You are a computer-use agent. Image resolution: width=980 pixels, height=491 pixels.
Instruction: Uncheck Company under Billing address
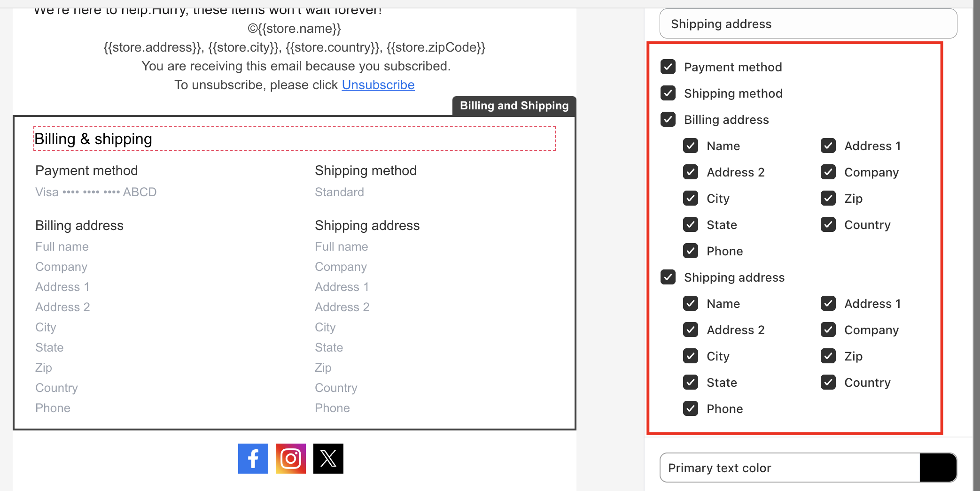828,172
